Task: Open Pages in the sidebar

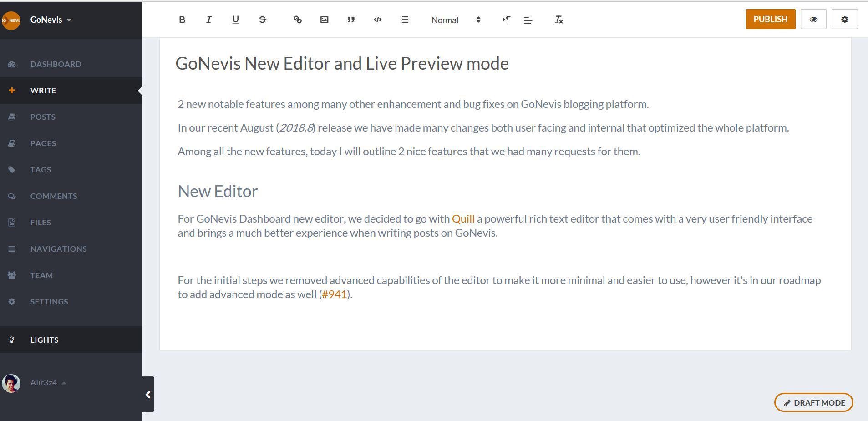Action: [71, 143]
